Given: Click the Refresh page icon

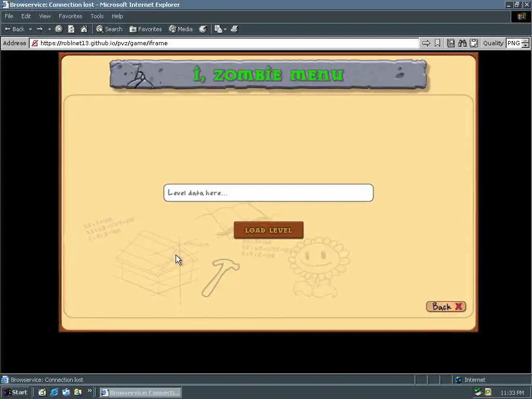Looking at the screenshot, I should 71,29.
